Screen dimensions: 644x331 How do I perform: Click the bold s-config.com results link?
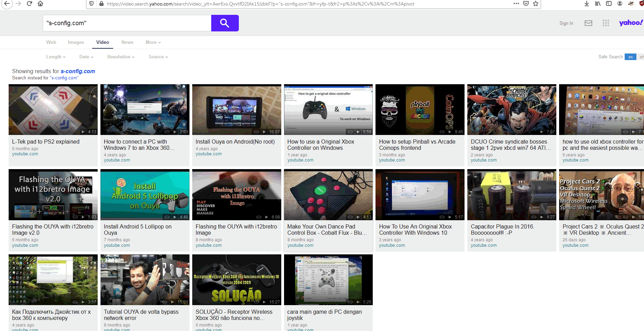click(78, 71)
